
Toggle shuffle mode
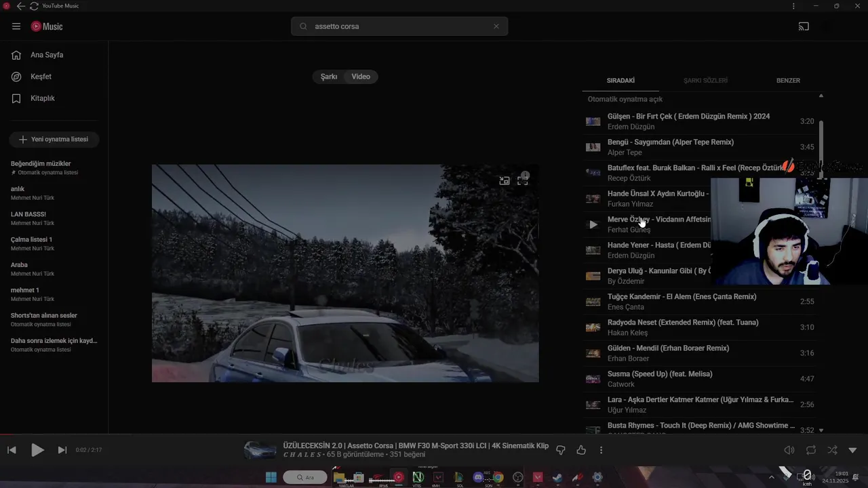[x=832, y=450]
